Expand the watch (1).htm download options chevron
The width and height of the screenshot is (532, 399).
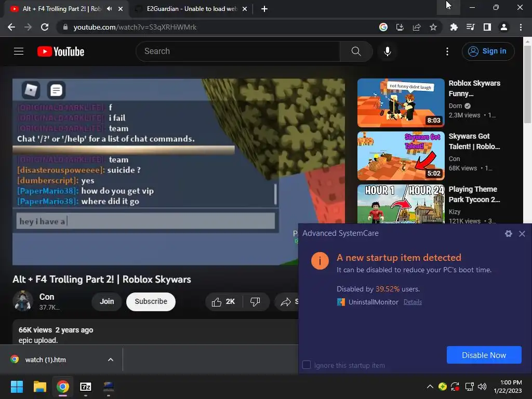111,360
